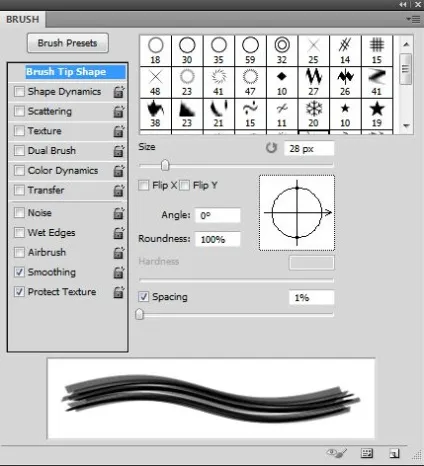424x466 pixels.
Task: Toggle the lock next to Wet Edges
Action: point(119,233)
